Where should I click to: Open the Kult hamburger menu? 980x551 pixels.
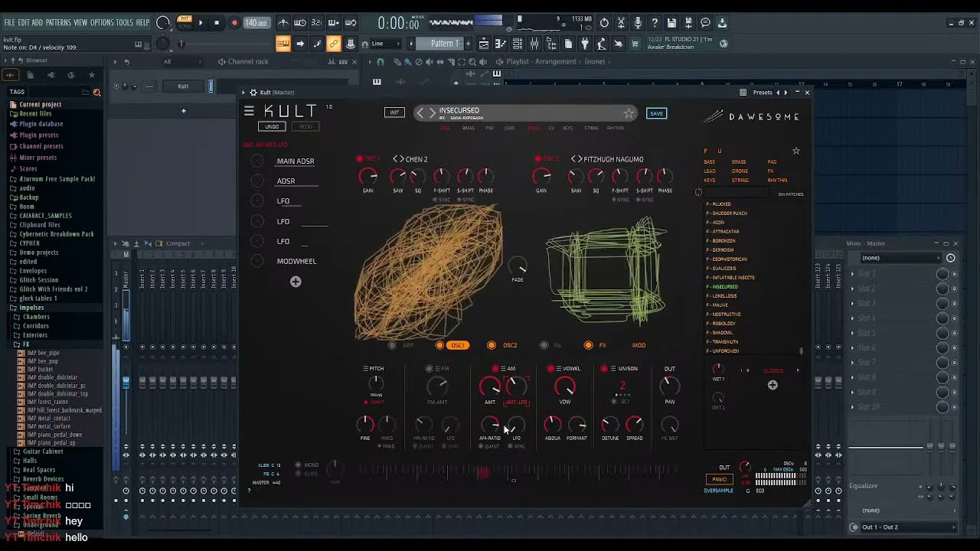click(x=249, y=112)
